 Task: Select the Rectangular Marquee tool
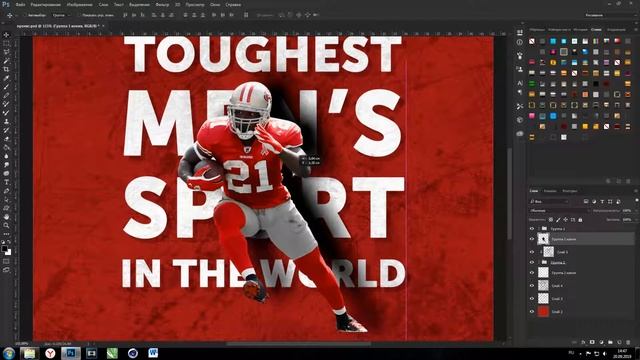(x=6, y=44)
